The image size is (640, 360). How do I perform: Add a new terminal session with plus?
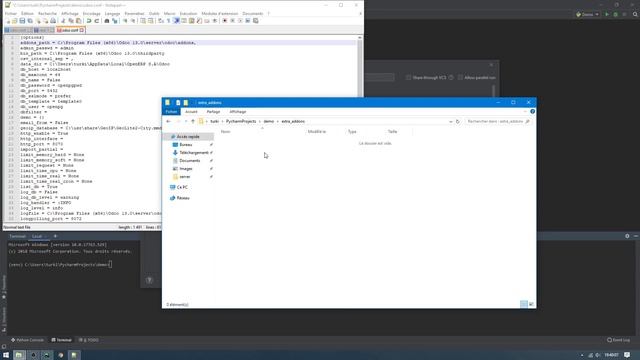[x=56, y=236]
